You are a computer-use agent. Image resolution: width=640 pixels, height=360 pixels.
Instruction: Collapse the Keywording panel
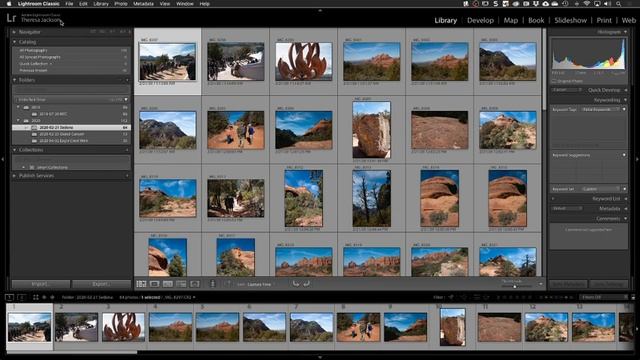625,100
